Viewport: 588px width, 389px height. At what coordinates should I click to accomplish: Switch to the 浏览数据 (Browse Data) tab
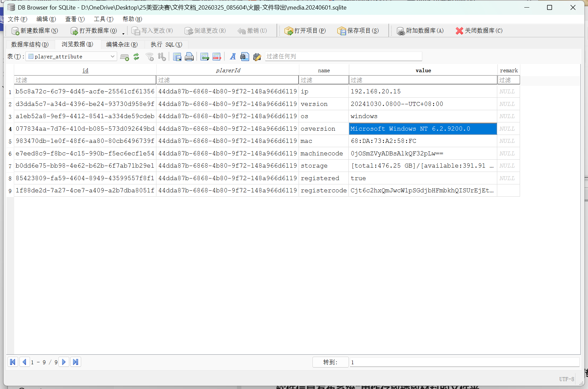(78, 44)
